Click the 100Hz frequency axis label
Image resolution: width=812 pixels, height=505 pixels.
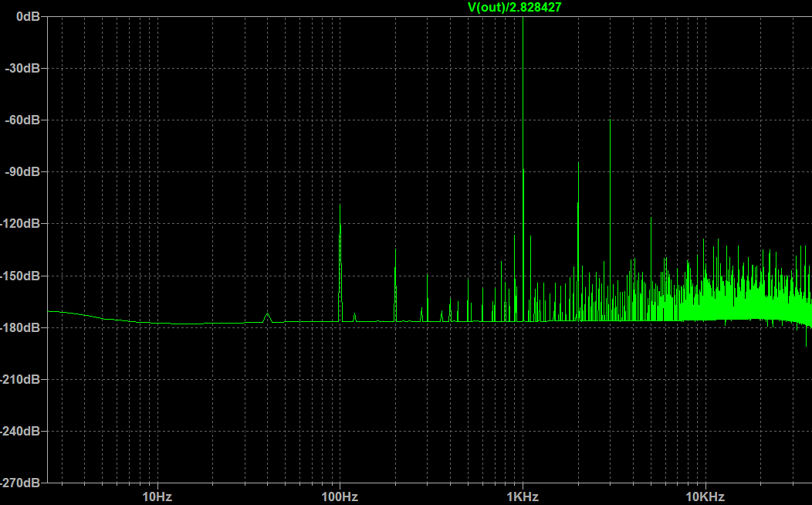340,497
